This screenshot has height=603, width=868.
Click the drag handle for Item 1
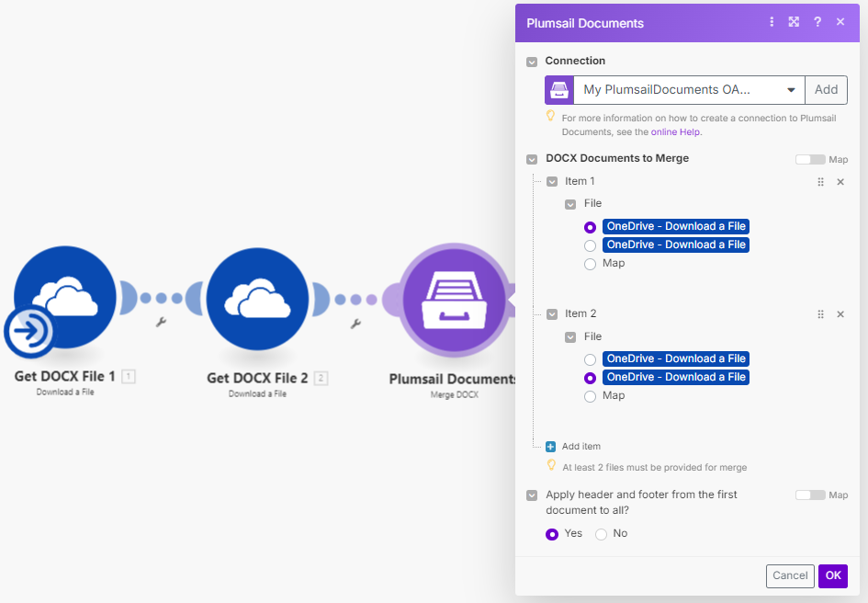820,182
